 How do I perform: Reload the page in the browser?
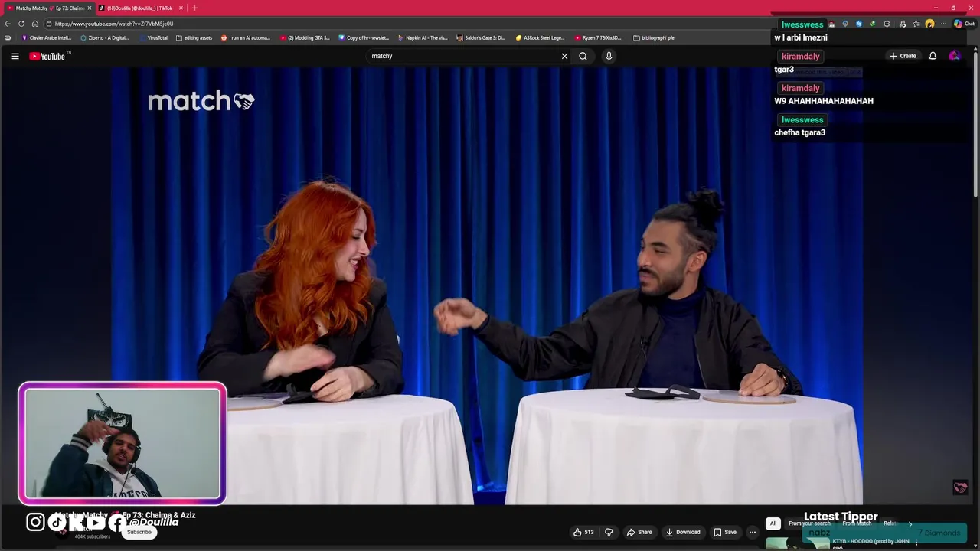(21, 24)
